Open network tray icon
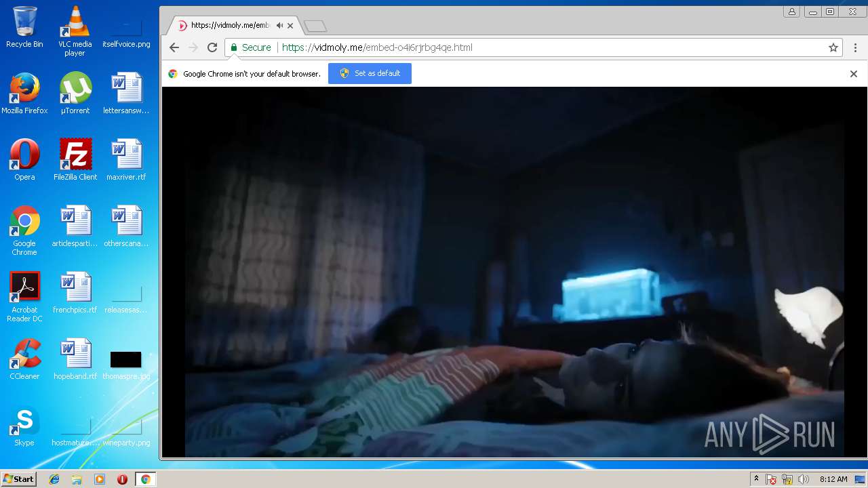 pyautogui.click(x=787, y=479)
